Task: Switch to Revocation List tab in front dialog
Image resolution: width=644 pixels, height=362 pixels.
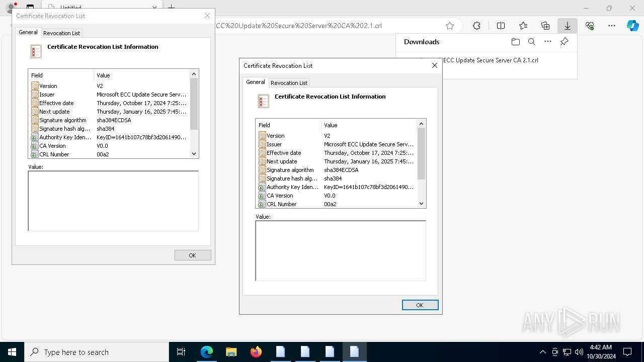Action: 289,82
